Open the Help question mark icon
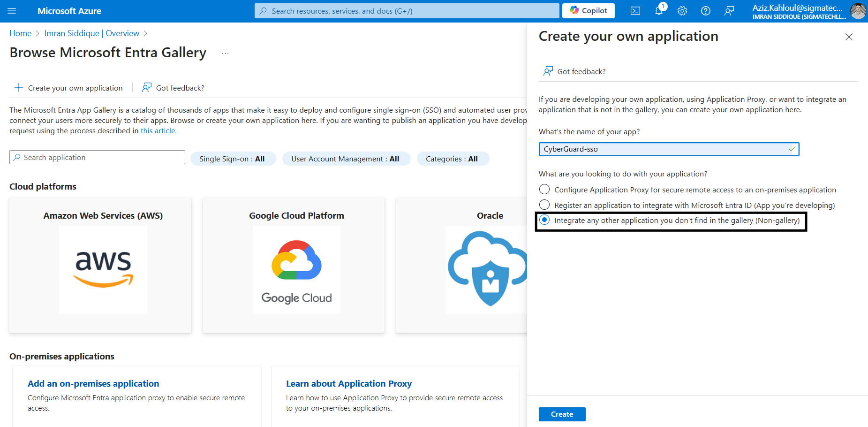Screen dimensions: 868x427 tap(706, 11)
